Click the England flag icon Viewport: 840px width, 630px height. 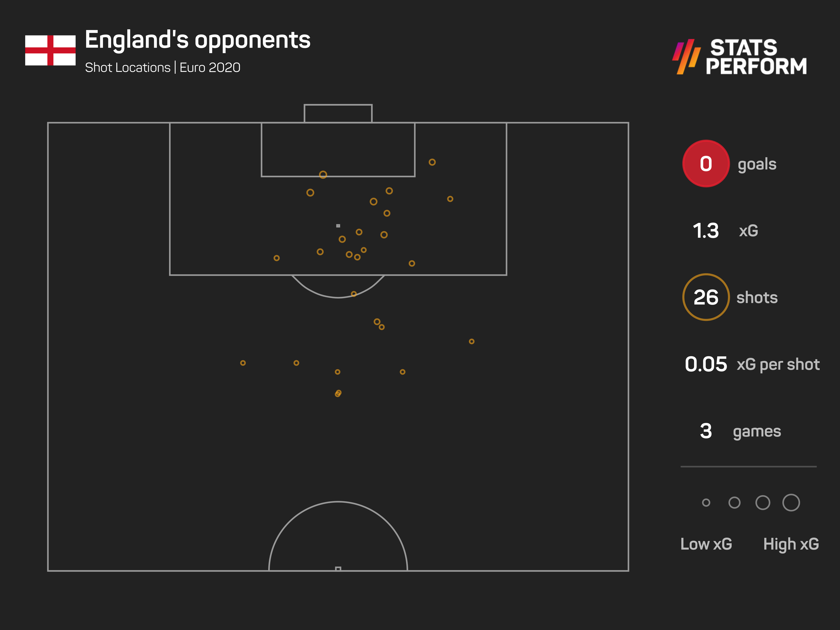tap(50, 50)
